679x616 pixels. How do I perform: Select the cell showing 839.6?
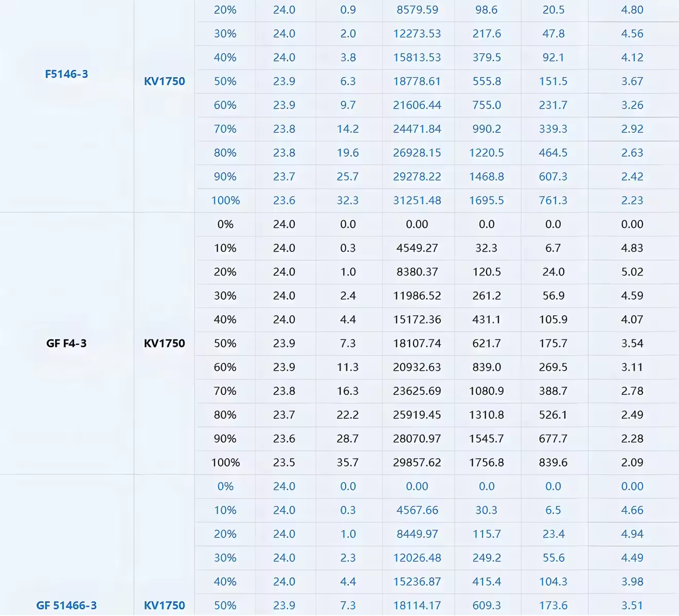[553, 462]
